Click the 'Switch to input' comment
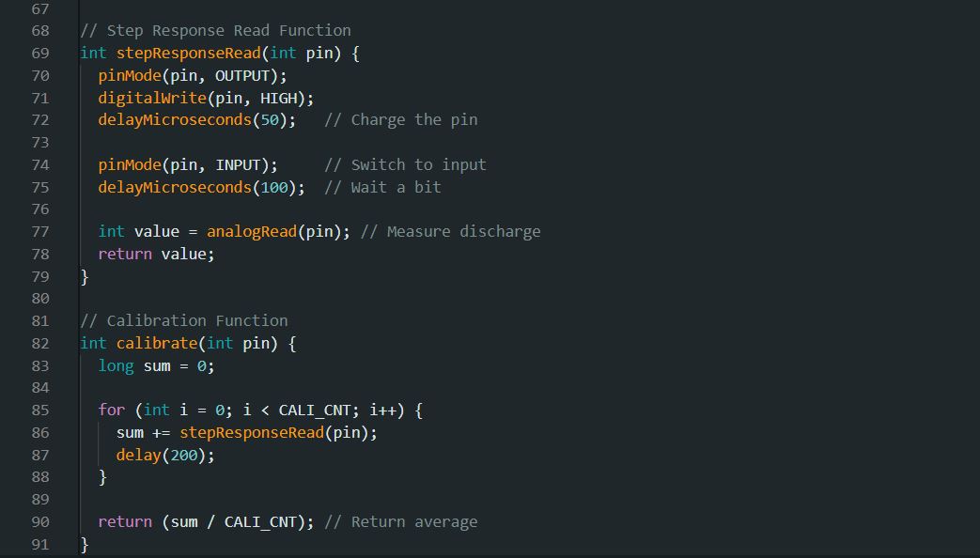 pyautogui.click(x=405, y=165)
